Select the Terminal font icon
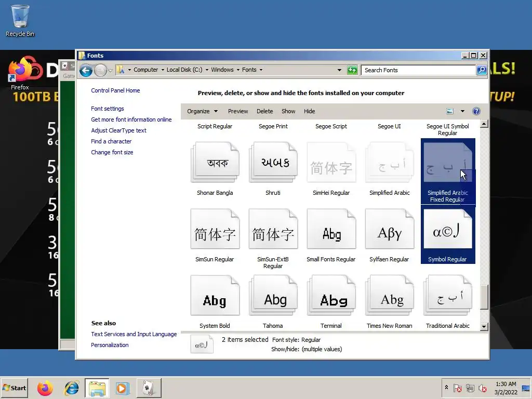Viewport: 532px width, 399px height. click(x=331, y=296)
